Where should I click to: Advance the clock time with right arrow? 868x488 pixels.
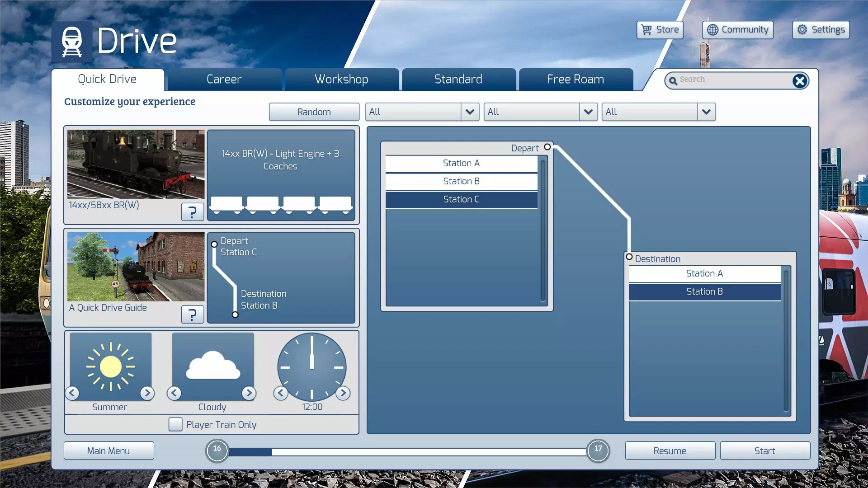click(343, 393)
